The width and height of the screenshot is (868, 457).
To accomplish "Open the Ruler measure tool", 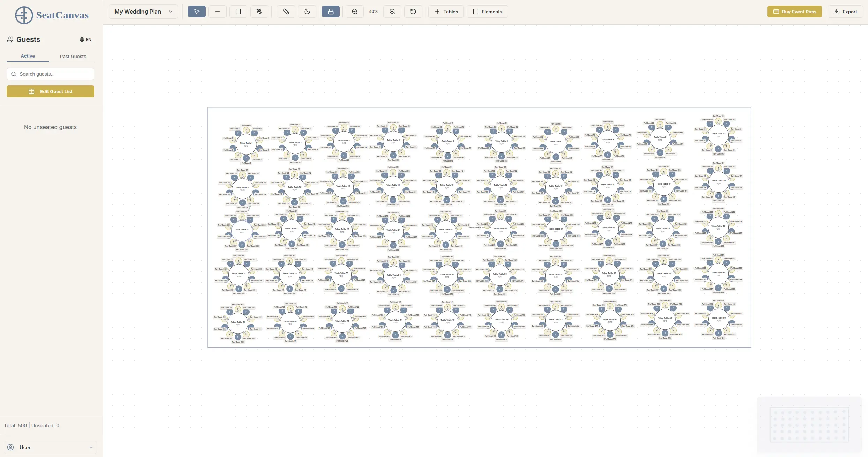I will click(286, 12).
